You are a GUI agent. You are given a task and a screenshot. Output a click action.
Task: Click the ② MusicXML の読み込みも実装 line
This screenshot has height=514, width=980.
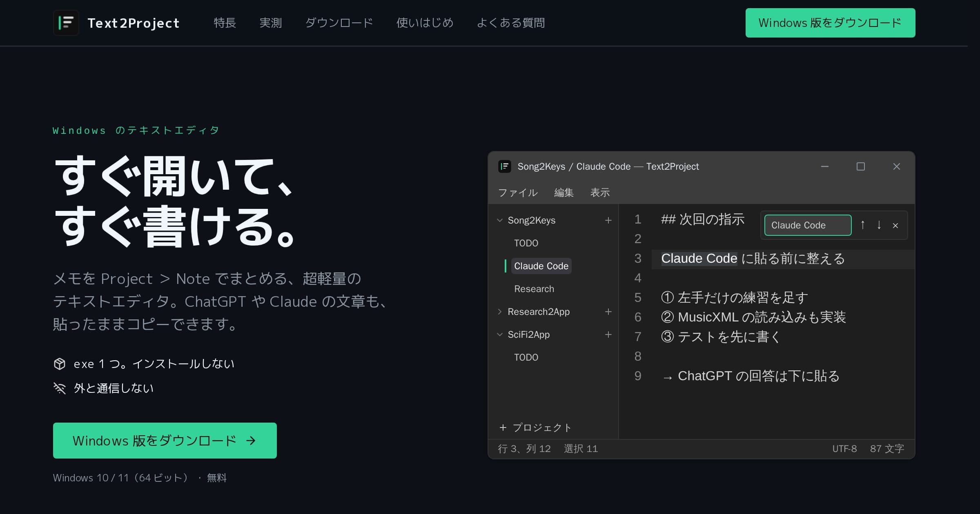pyautogui.click(x=753, y=317)
